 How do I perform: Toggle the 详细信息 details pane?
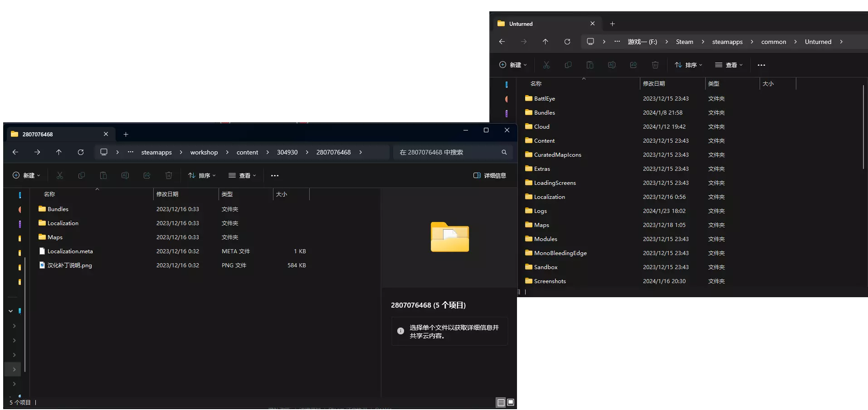pos(490,175)
